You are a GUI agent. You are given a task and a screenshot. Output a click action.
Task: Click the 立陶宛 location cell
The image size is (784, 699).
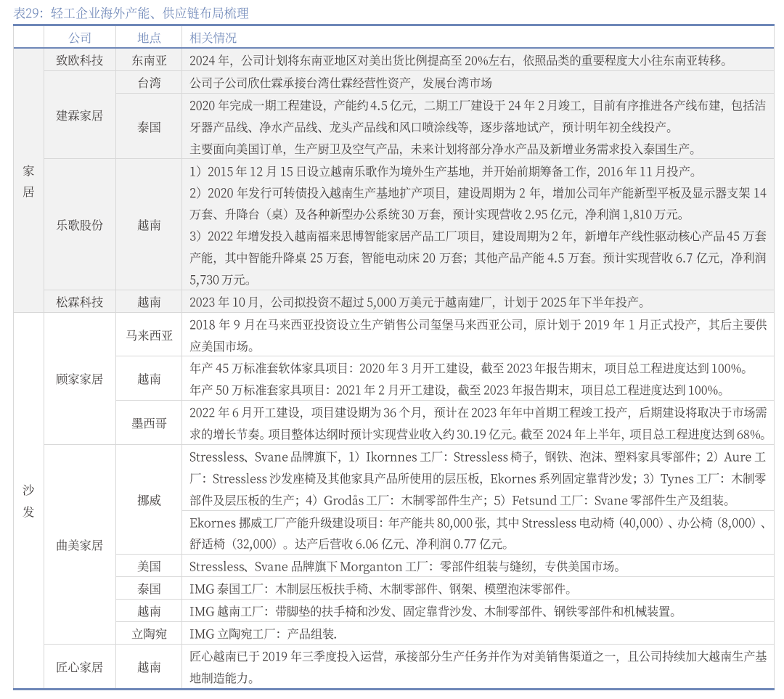[x=149, y=634]
